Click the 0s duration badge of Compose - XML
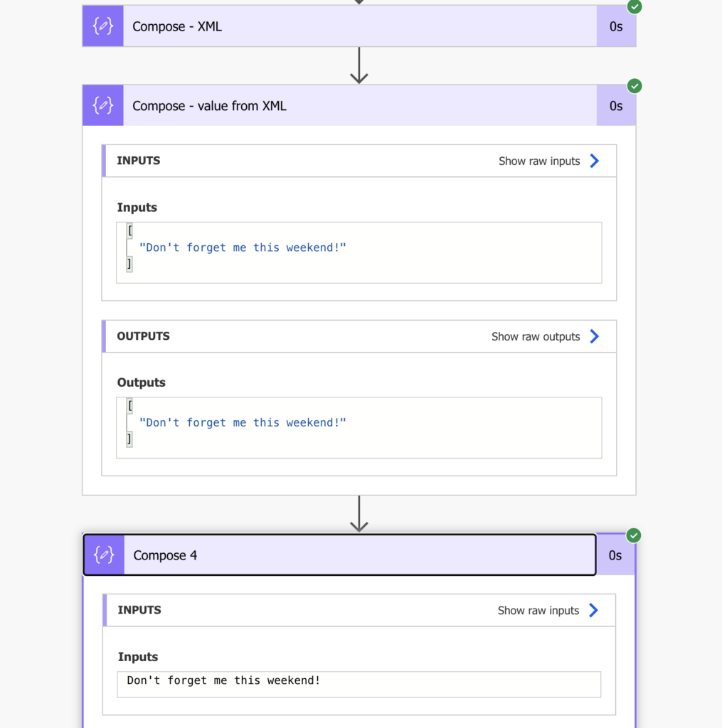The height and width of the screenshot is (728, 722). click(x=616, y=26)
